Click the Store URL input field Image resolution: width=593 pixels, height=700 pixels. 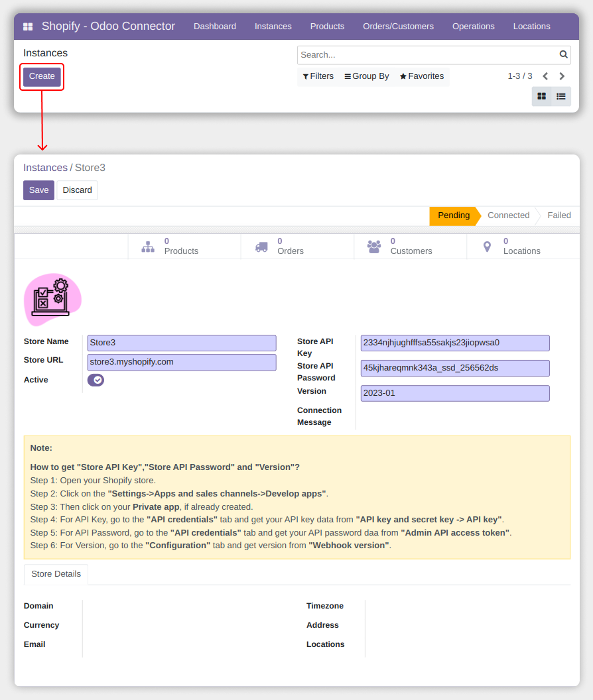coord(182,362)
